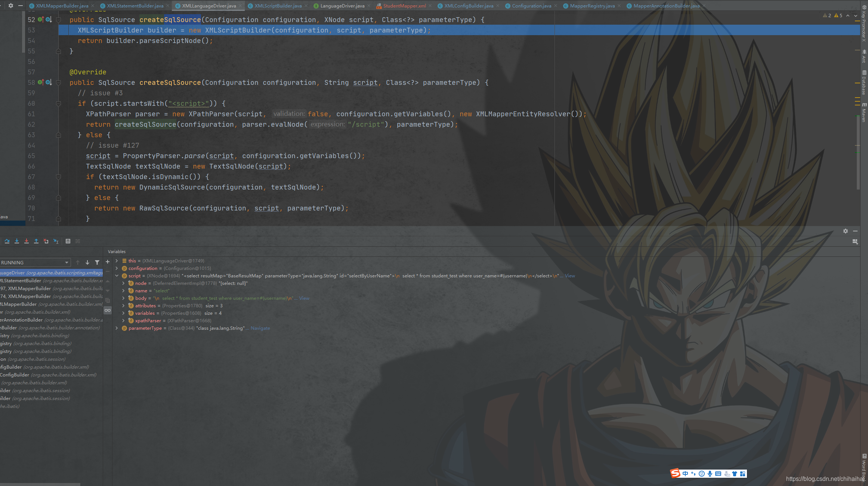Select previous frame with up arrow
The height and width of the screenshot is (486, 868).
tap(78, 262)
